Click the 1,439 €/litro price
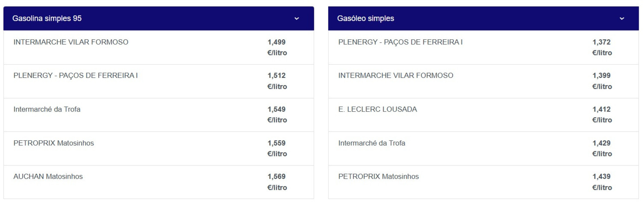 point(602,182)
